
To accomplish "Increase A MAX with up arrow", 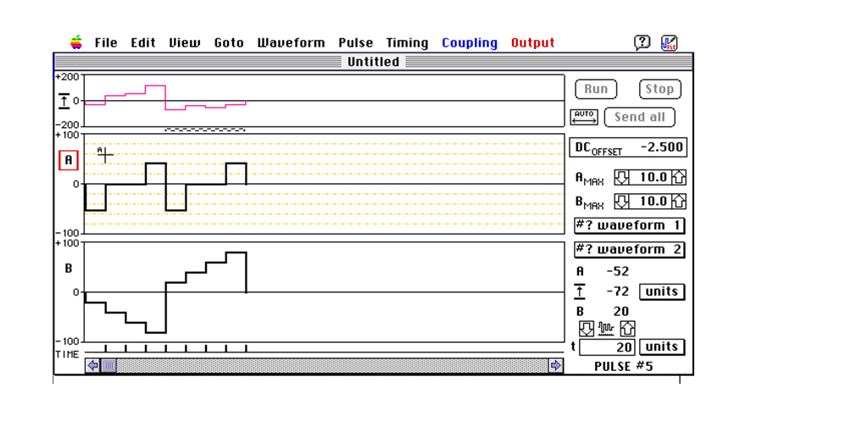I will click(679, 178).
